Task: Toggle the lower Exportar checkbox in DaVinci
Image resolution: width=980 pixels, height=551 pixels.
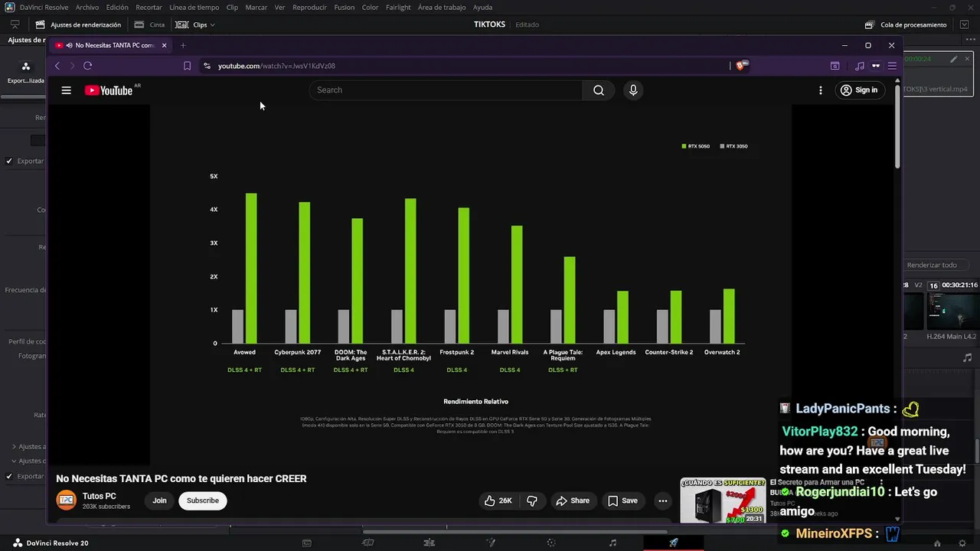Action: (9, 476)
